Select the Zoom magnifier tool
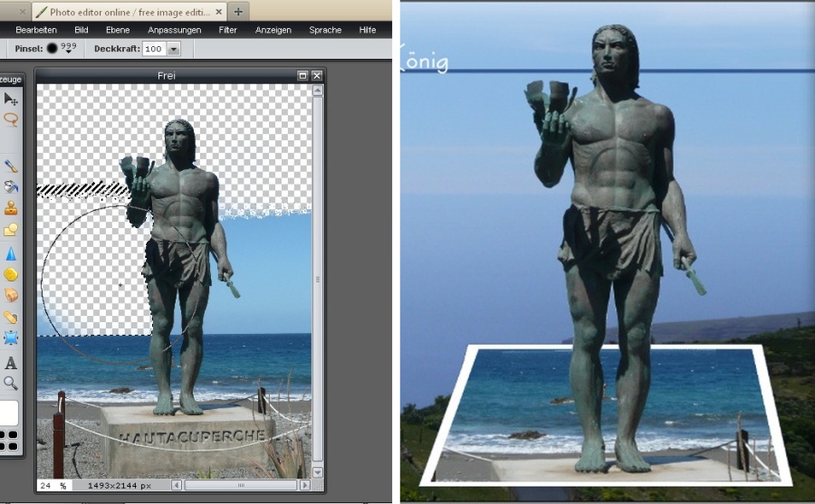This screenshot has height=504, width=815. [11, 383]
